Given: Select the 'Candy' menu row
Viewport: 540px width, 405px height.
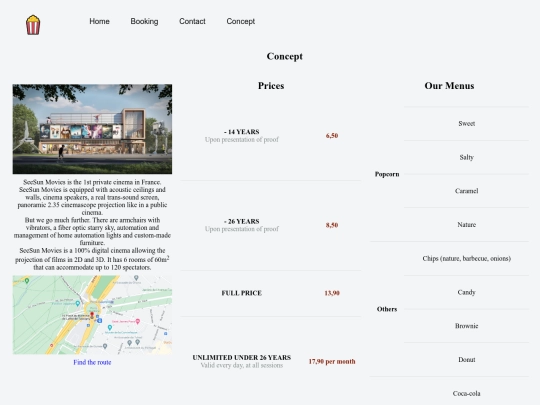Looking at the screenshot, I should [466, 292].
